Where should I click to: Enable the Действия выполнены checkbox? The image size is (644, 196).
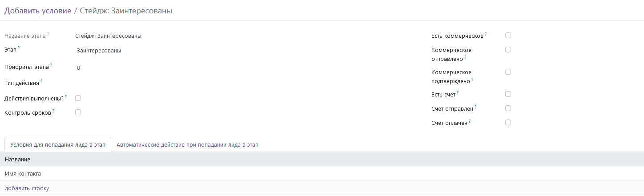[78, 98]
